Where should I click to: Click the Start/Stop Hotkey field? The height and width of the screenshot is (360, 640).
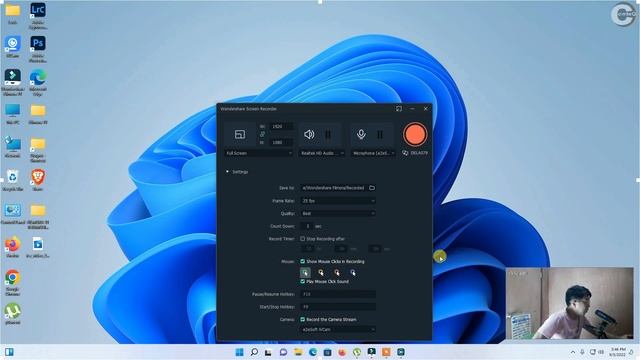(x=338, y=307)
